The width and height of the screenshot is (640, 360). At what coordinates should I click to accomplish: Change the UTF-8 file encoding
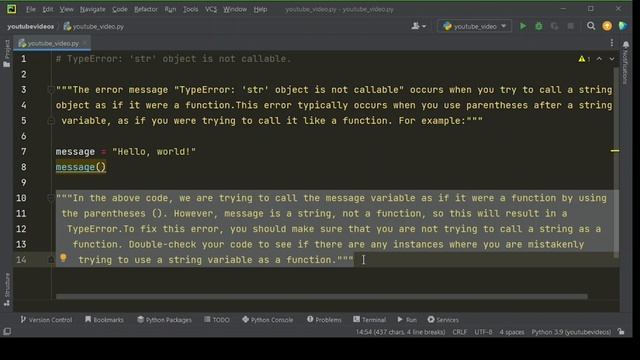483,332
